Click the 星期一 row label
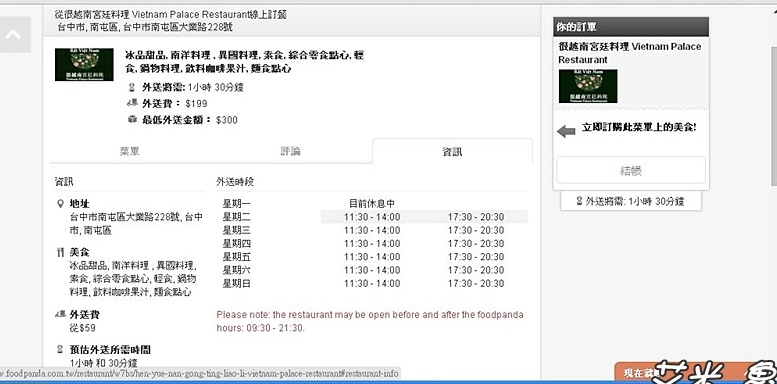Viewport: 777px width, 384px height. pyautogui.click(x=237, y=203)
